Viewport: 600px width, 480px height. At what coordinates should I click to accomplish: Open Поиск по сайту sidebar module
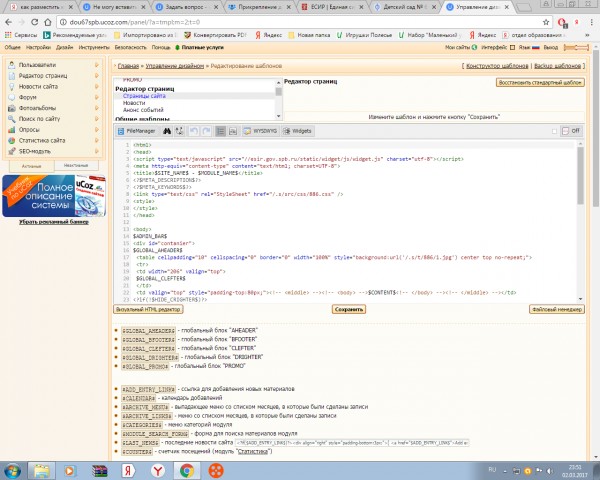coord(39,119)
